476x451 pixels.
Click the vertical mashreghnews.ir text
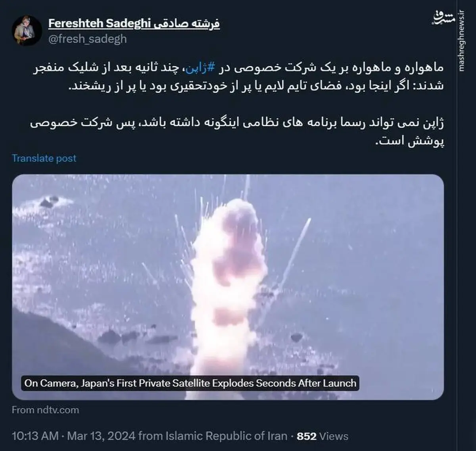tap(461, 40)
